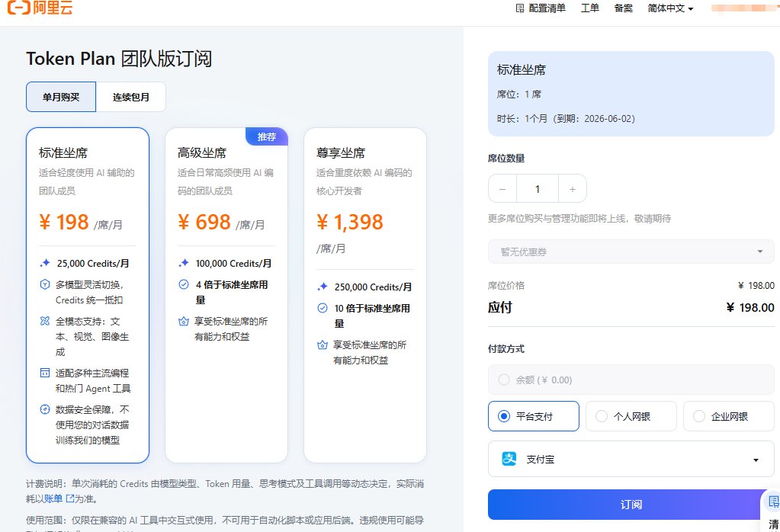Click the 席位: 1 席 text
Image resolution: width=780 pixels, height=532 pixels.
518,94
